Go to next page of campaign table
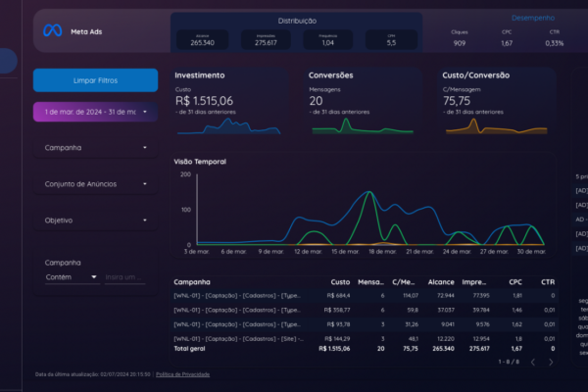 point(550,362)
